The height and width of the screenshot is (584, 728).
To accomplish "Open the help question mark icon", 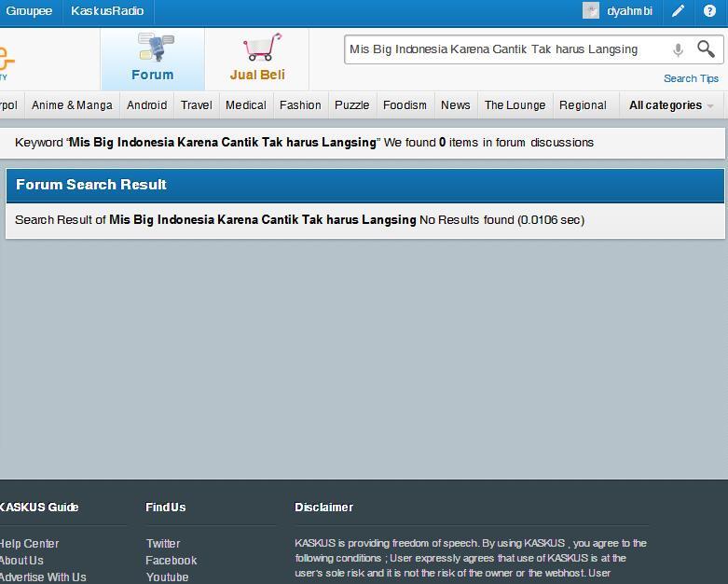I will (x=709, y=10).
